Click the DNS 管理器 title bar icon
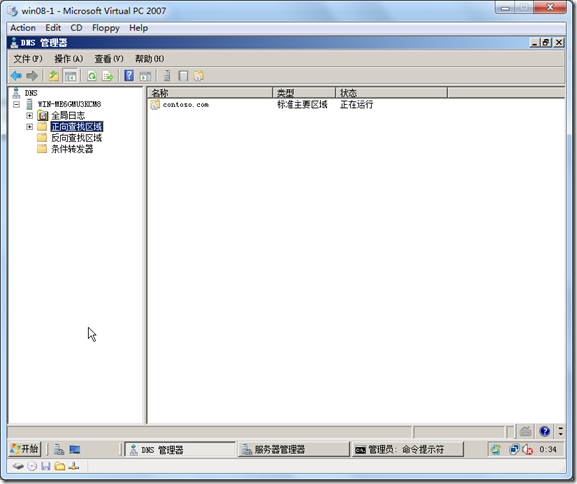Viewport: 577px width, 484px height. (14, 43)
